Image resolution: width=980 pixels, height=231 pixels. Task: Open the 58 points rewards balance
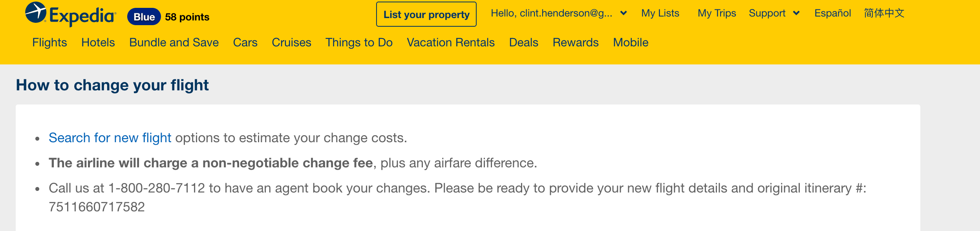point(187,17)
